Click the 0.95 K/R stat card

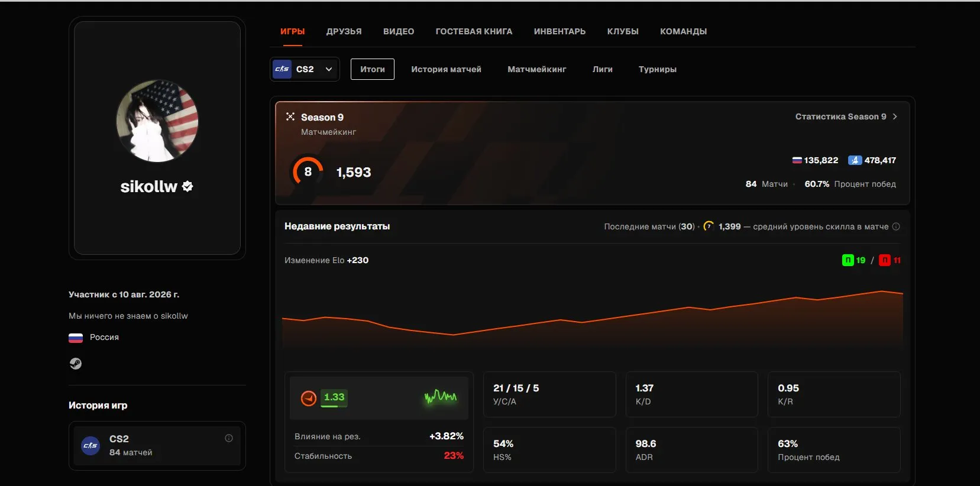(834, 394)
